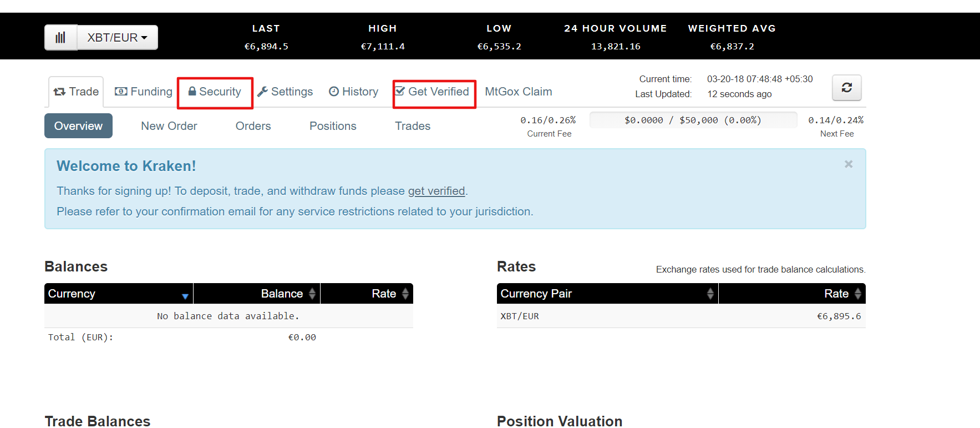Close the Welcome to Kraken banner

(848, 164)
